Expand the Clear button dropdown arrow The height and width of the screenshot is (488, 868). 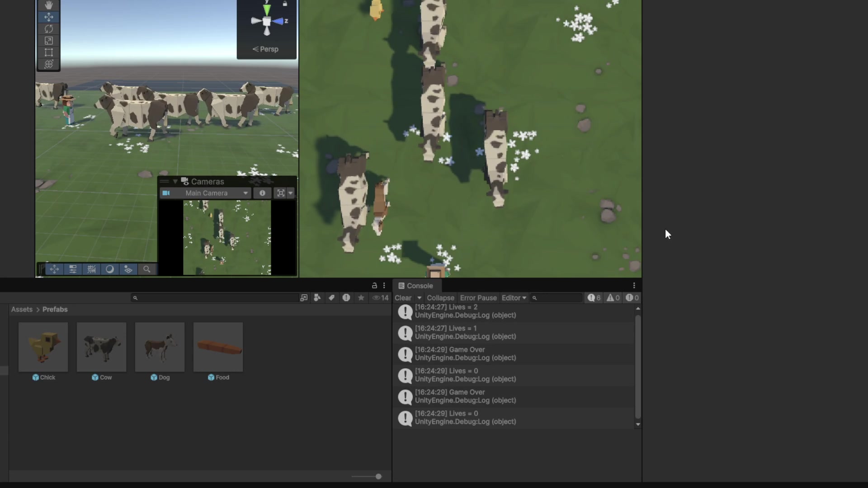[419, 298]
